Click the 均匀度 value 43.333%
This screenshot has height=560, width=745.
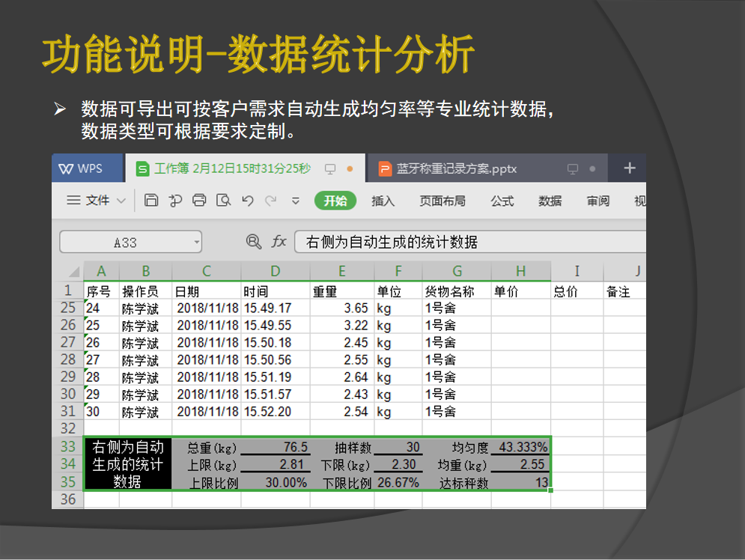click(x=520, y=447)
